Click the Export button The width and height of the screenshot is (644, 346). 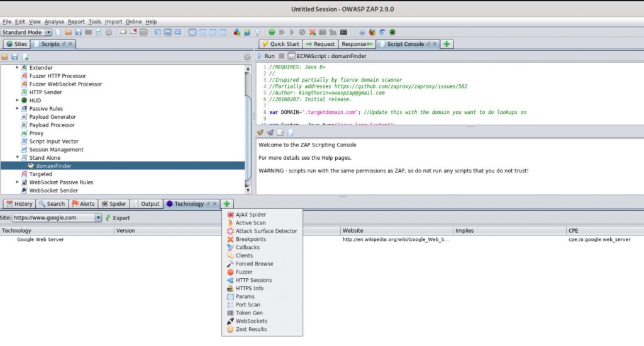click(x=117, y=218)
